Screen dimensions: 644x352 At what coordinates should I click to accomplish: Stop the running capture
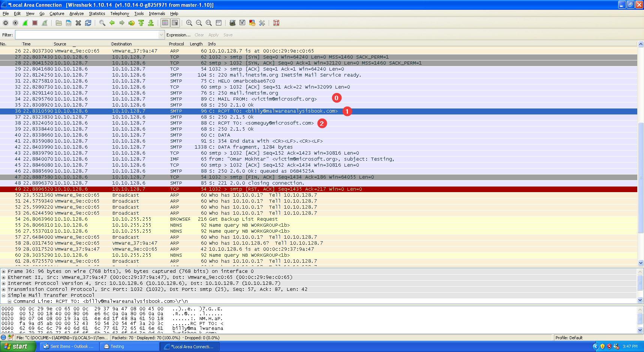[35, 23]
